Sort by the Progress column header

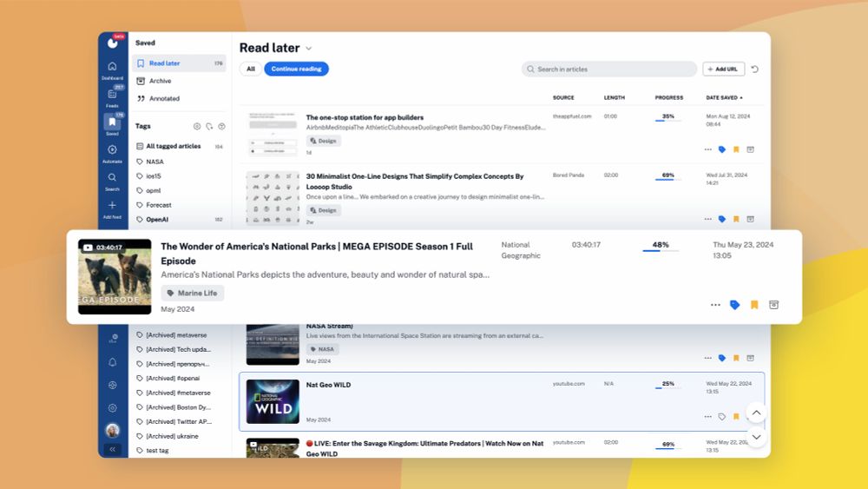tap(668, 97)
